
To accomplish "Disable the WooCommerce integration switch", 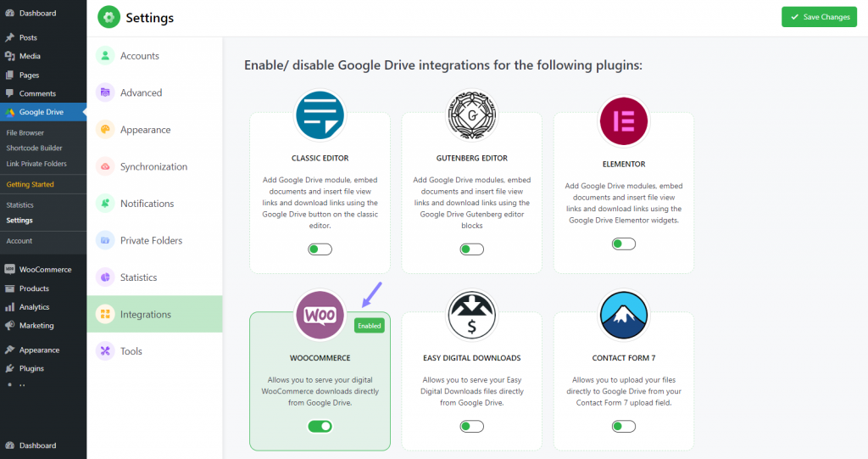I will (320, 426).
